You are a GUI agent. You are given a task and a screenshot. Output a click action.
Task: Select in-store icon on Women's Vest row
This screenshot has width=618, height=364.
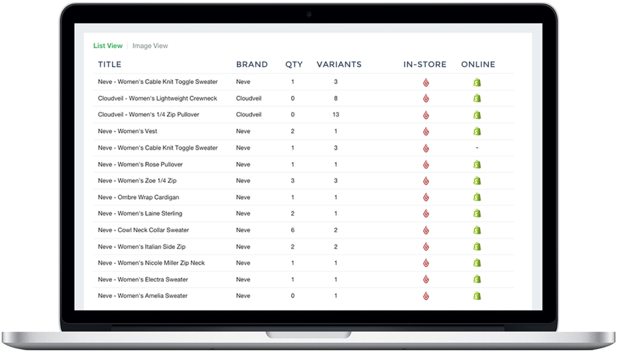pos(426,132)
